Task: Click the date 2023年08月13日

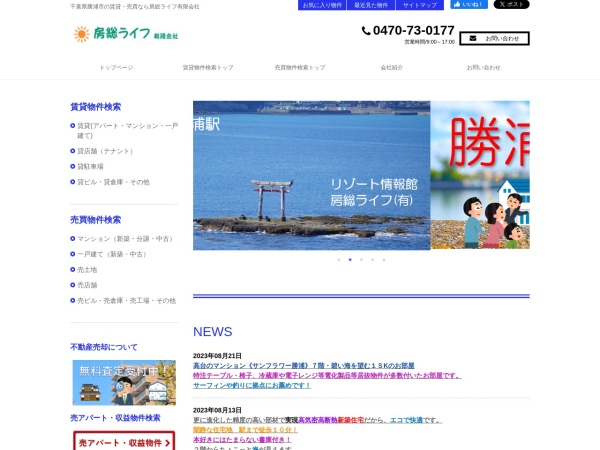Action: tap(217, 410)
